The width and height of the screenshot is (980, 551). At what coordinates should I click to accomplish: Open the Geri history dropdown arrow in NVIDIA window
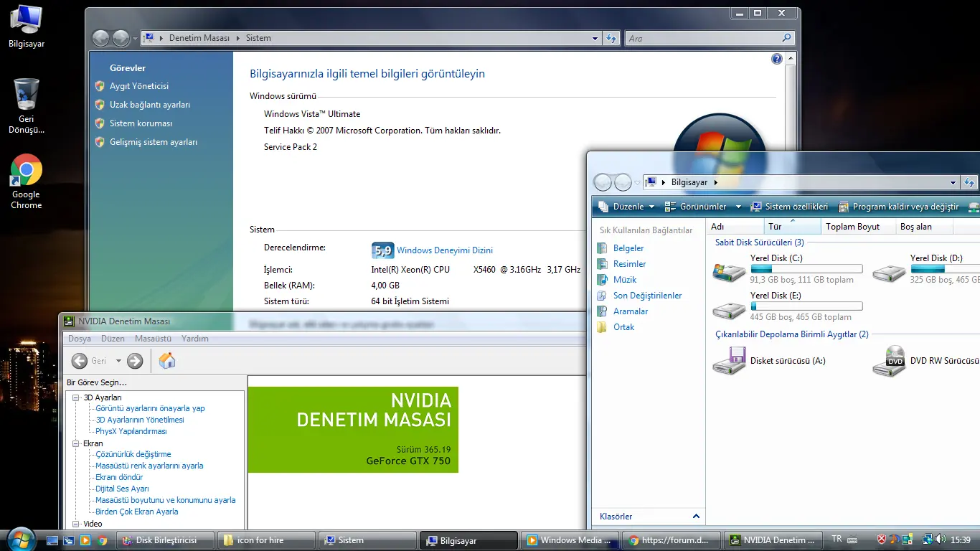118,361
